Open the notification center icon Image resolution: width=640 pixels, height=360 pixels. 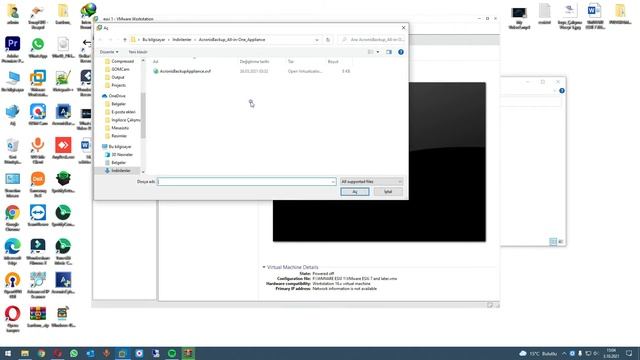629,353
